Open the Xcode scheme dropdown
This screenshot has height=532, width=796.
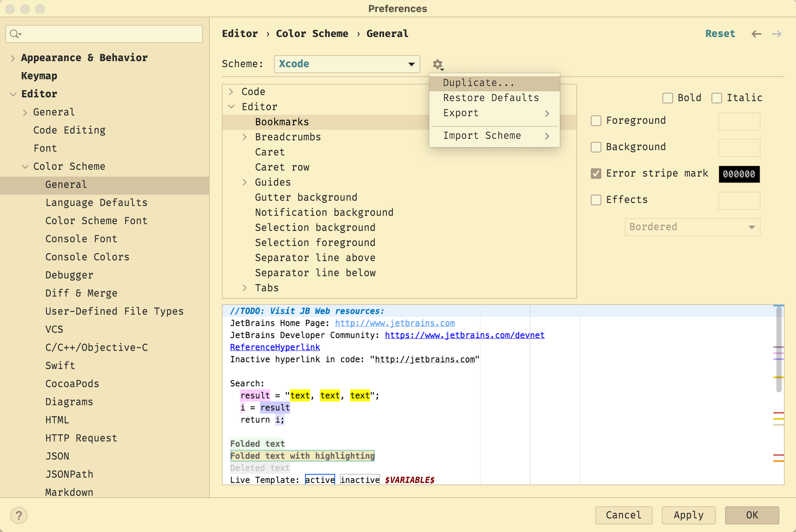(x=347, y=64)
